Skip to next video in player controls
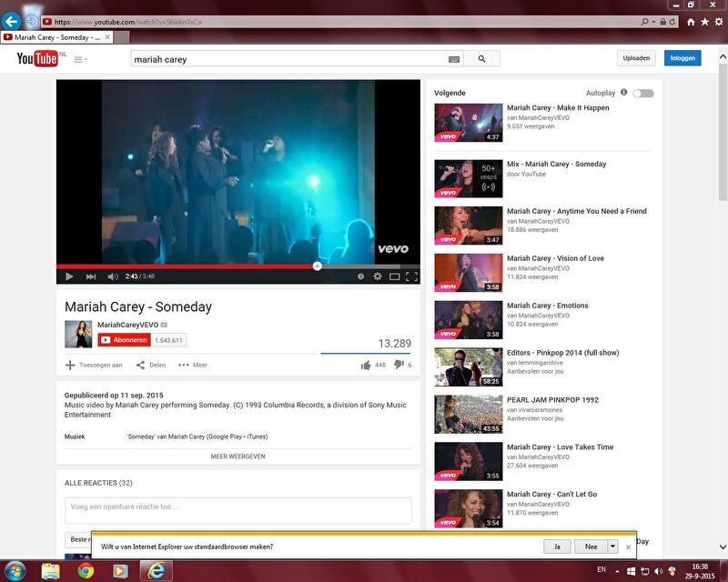The image size is (728, 582). pyautogui.click(x=91, y=276)
